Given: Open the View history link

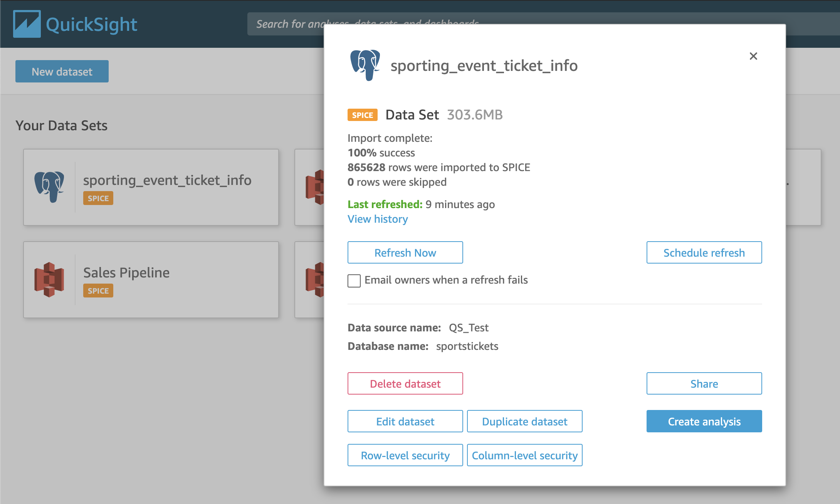Looking at the screenshot, I should [x=378, y=219].
